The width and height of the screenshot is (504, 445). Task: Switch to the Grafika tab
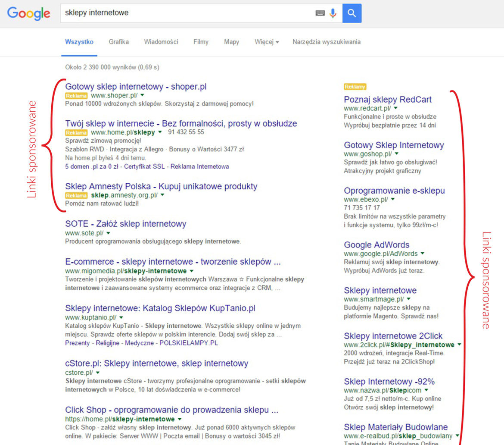coord(118,42)
